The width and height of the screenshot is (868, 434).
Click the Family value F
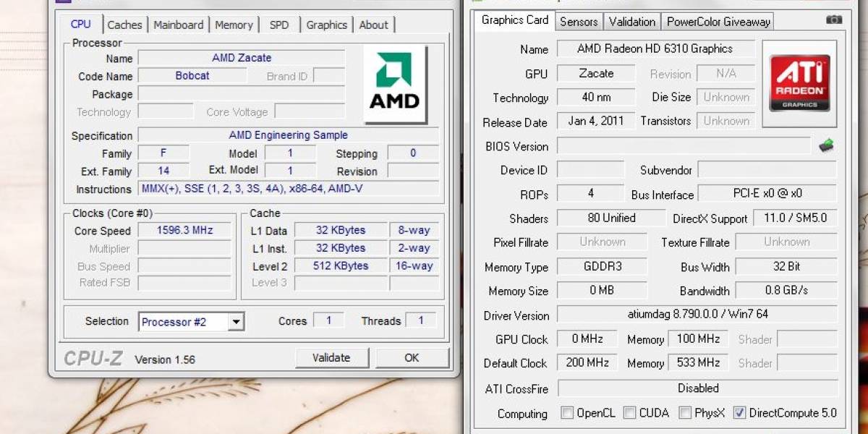tap(163, 153)
